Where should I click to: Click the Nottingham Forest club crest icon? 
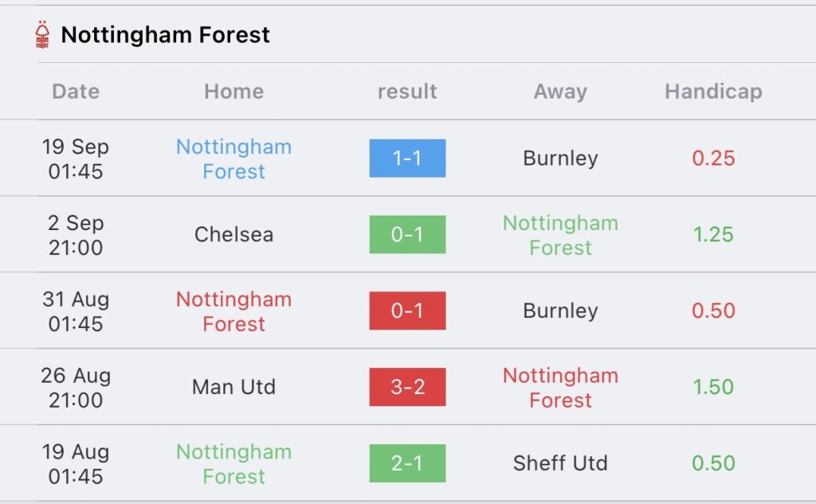point(42,35)
